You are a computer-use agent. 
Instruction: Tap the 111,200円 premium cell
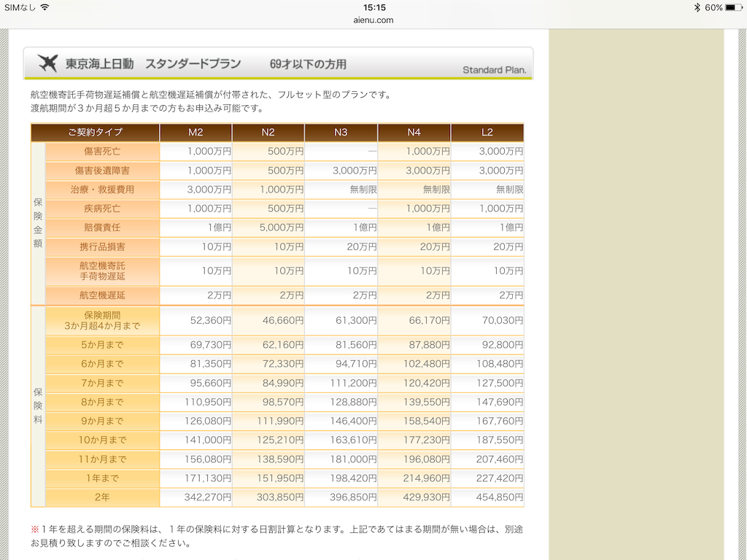[x=341, y=383]
